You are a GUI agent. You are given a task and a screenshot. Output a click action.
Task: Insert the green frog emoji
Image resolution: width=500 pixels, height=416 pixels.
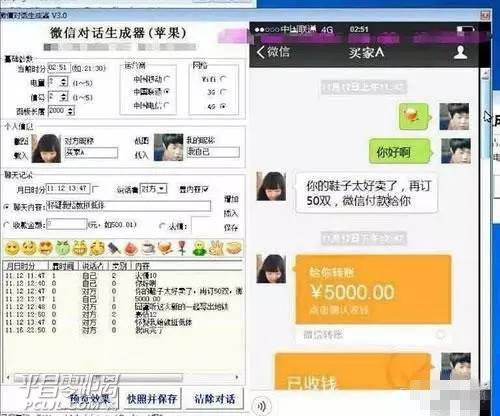[x=199, y=248]
